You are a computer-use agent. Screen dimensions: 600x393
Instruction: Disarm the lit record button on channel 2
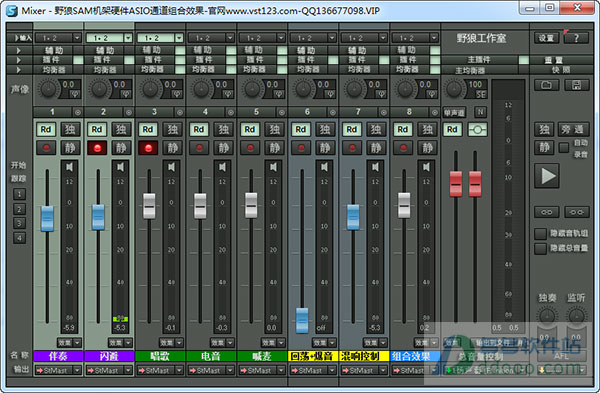(x=97, y=148)
